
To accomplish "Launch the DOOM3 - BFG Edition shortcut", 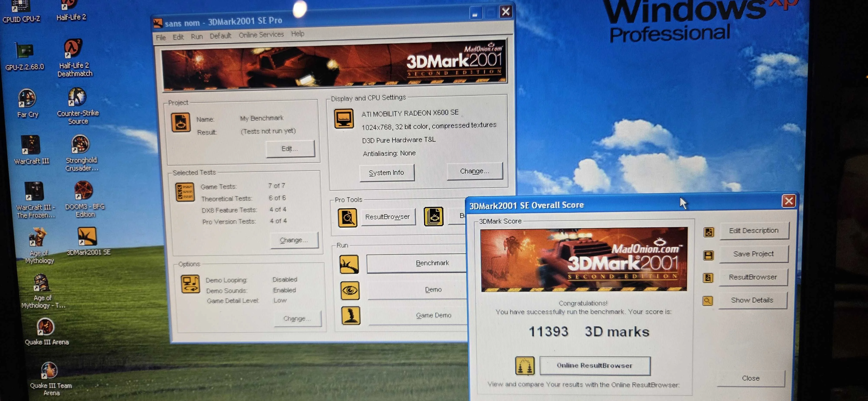I will point(85,199).
